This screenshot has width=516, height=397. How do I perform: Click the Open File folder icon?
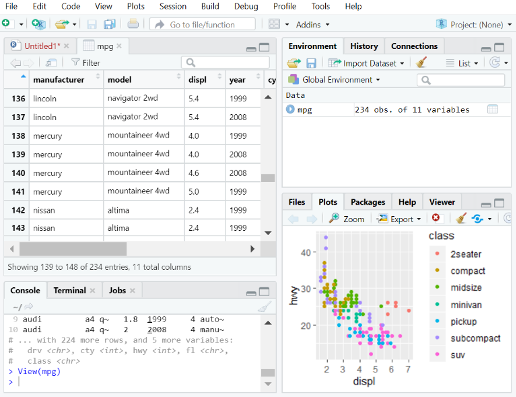[x=62, y=24]
